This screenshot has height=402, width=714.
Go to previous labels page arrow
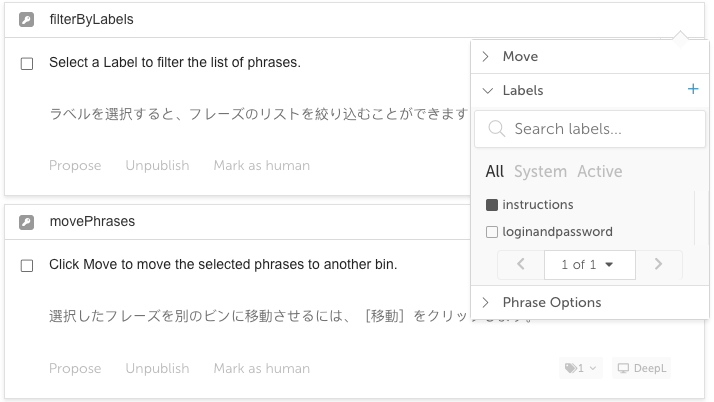pyautogui.click(x=521, y=264)
